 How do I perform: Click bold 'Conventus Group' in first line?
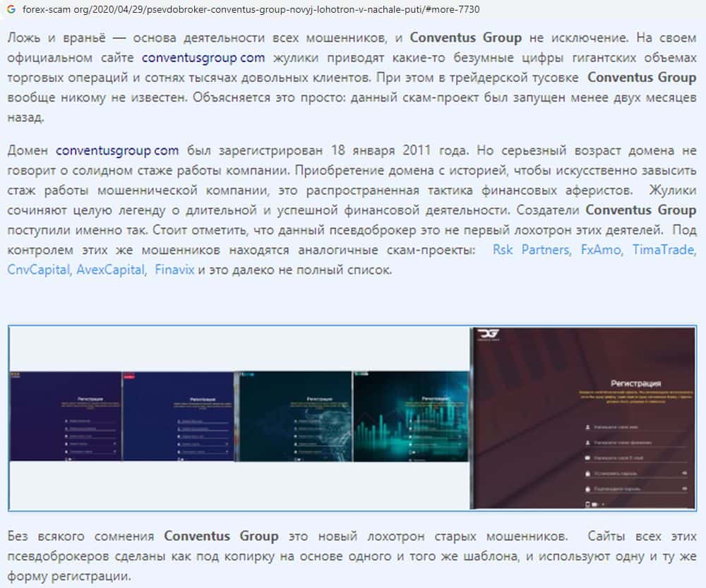point(465,37)
